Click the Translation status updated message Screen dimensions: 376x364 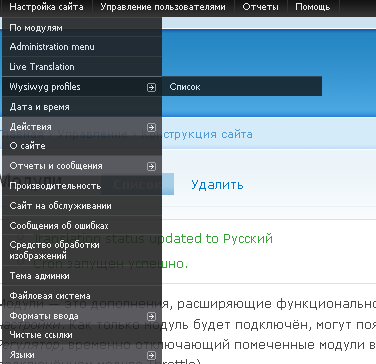(154, 239)
